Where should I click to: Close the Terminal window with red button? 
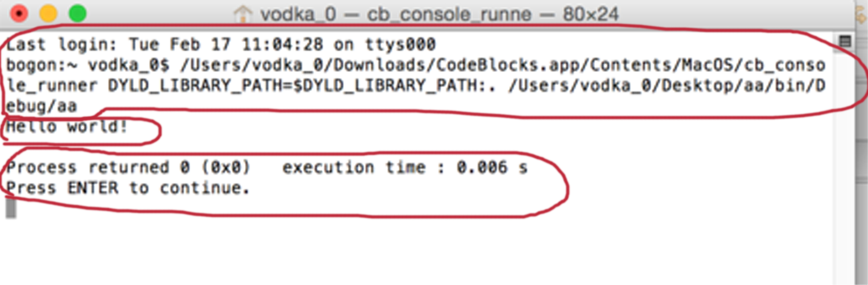click(19, 14)
